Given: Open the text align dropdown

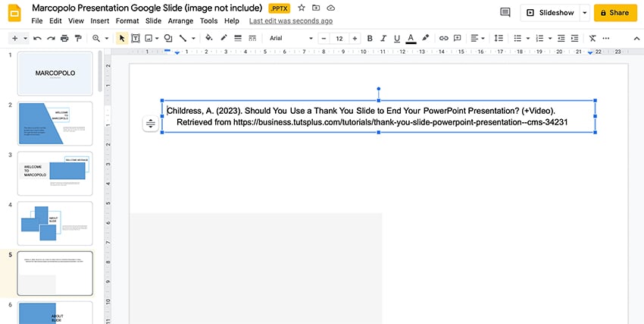Looking at the screenshot, I should [x=477, y=38].
